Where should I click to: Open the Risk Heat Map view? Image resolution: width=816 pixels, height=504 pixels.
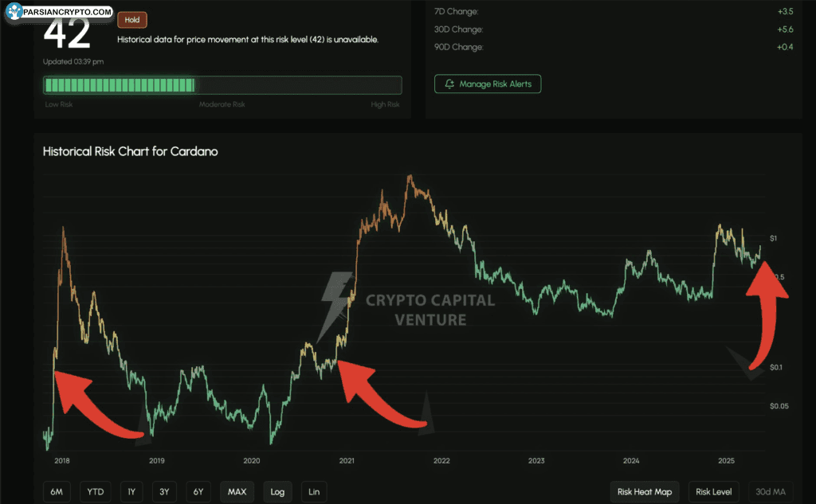pos(645,492)
